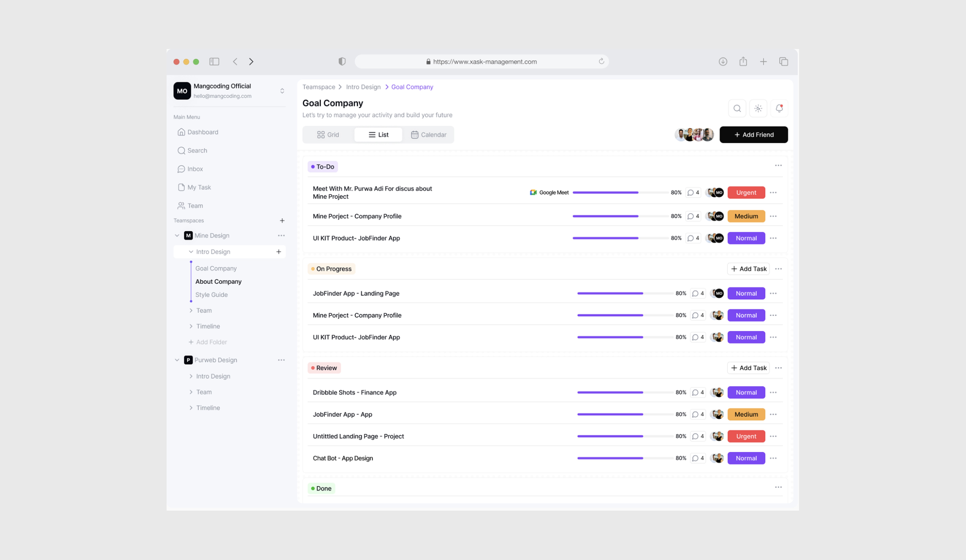The height and width of the screenshot is (560, 966).
Task: Collapse the Intro Design folder under Mine Design
Action: [x=191, y=252]
